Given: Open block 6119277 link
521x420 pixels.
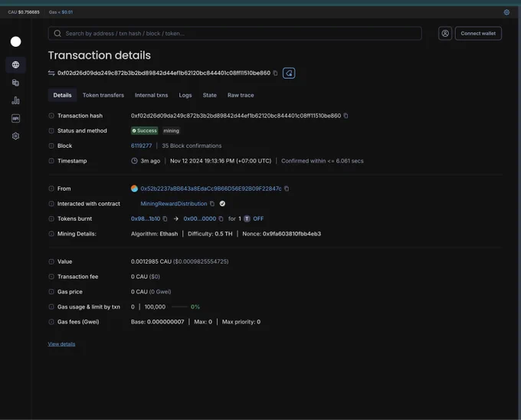Looking at the screenshot, I should 141,146.
